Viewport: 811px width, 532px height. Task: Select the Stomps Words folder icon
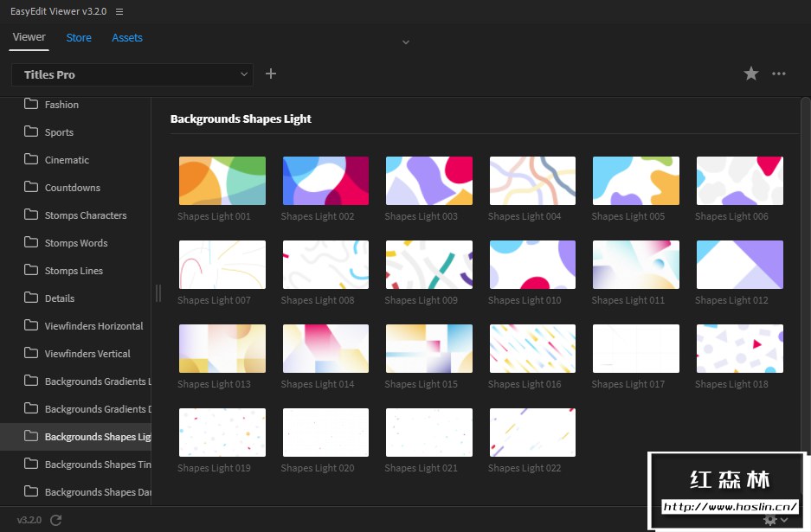pyautogui.click(x=31, y=242)
